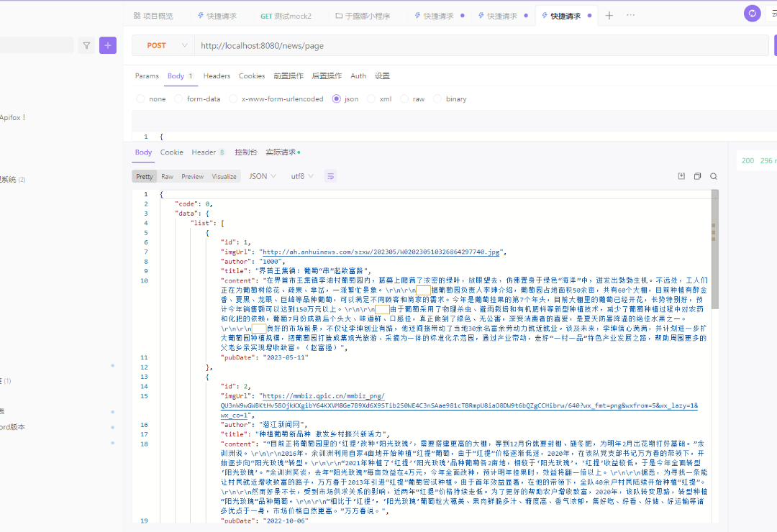Expand the JSON format dropdown

(263, 176)
